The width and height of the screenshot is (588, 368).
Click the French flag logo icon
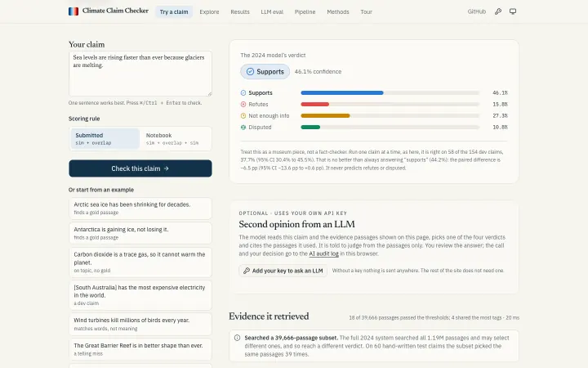point(73,11)
